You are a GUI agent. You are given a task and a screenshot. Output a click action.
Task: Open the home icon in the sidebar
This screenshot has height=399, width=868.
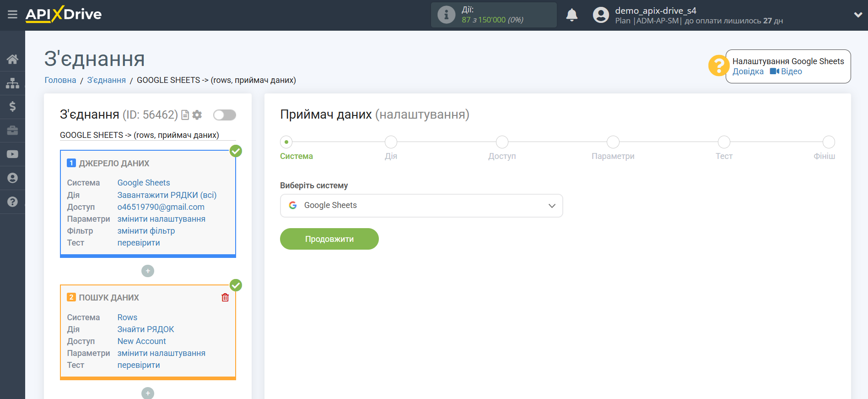click(12, 59)
